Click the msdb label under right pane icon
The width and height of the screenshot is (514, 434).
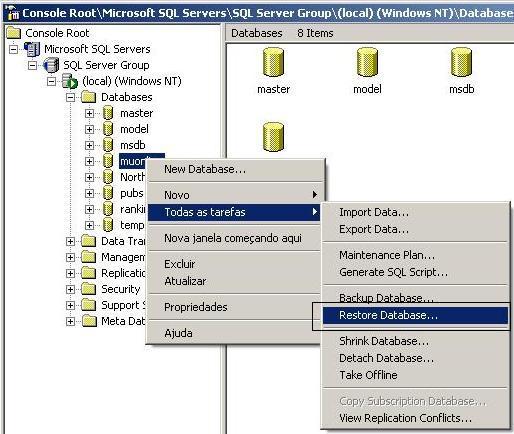pyautogui.click(x=462, y=89)
